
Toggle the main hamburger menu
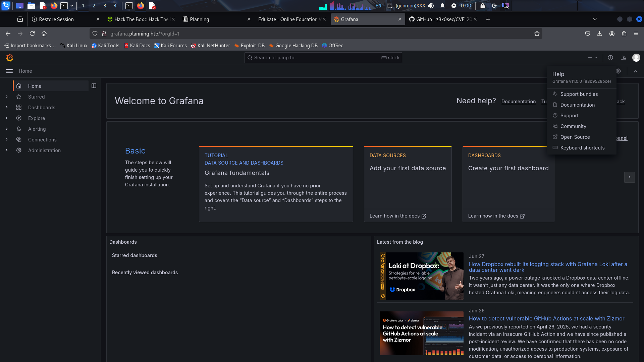click(9, 71)
